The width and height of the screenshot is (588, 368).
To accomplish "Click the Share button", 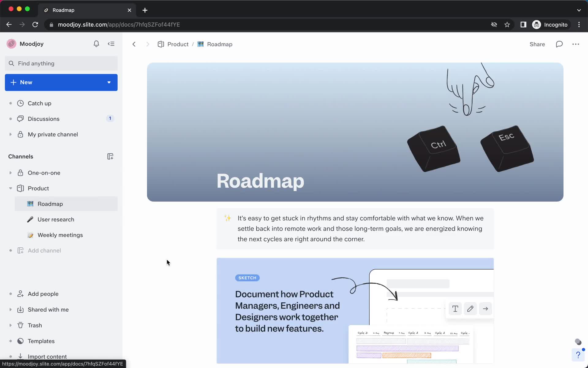I will (x=537, y=44).
